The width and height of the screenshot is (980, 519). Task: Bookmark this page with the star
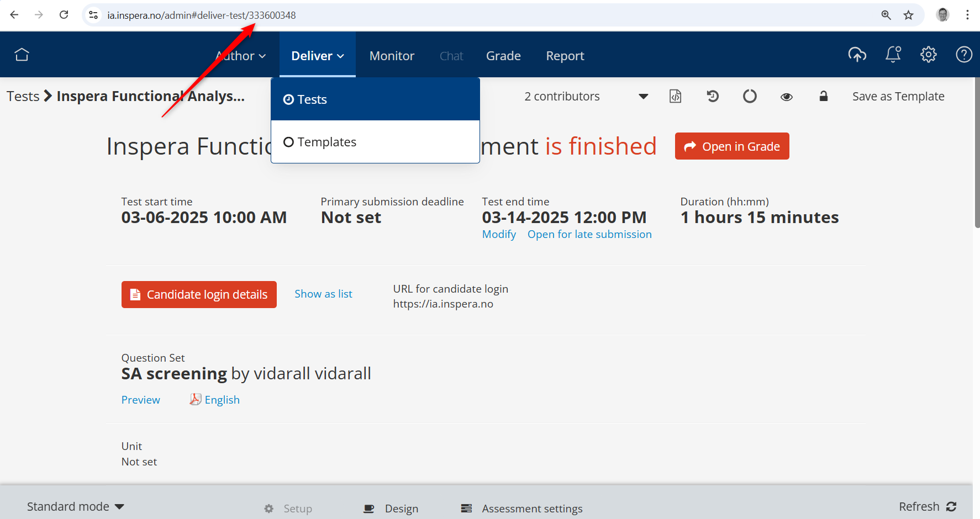coord(909,15)
